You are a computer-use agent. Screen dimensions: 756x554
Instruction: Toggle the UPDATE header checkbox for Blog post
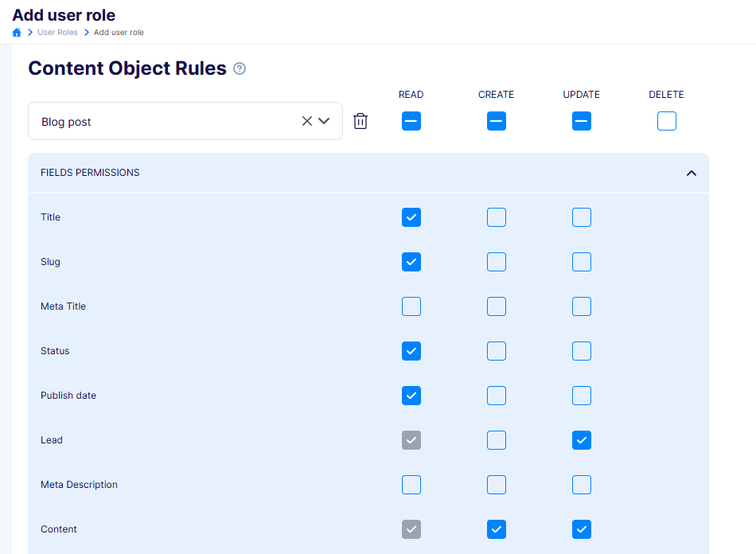pos(582,121)
